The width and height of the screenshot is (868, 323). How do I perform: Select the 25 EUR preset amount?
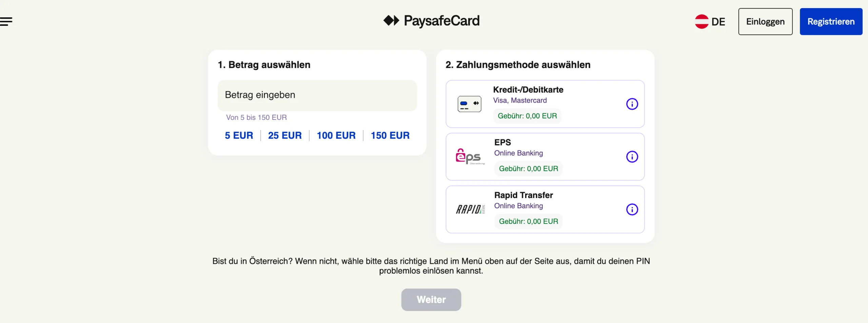point(285,135)
